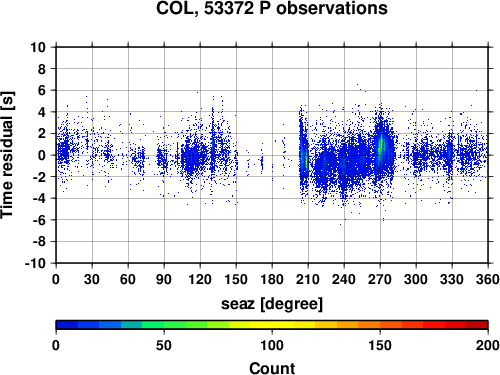This screenshot has width=500, height=375.
Task: Click the yellow section of the colorbar
Action: click(x=272, y=325)
